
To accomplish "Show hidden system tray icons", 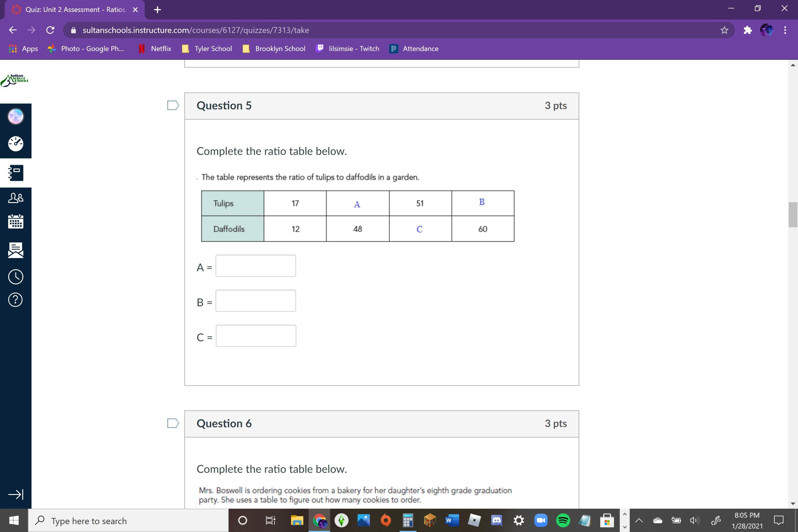I will [x=639, y=520].
